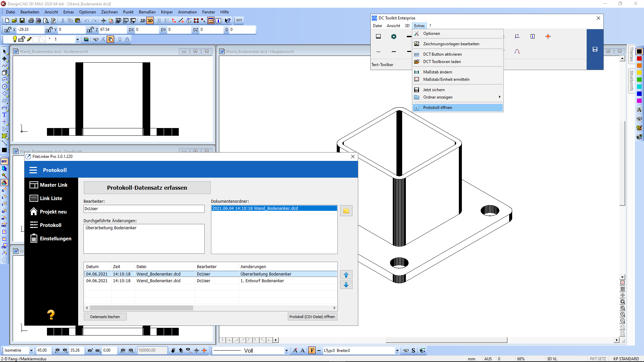This screenshot has height=362, width=644.
Task: Select the Text tool in the left toolbox
Action: [4, 115]
